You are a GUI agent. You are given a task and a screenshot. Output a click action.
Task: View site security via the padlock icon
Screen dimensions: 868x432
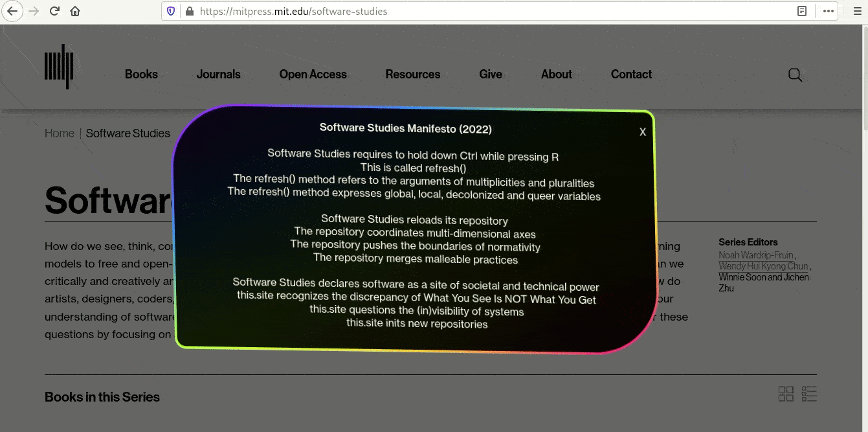pos(190,11)
